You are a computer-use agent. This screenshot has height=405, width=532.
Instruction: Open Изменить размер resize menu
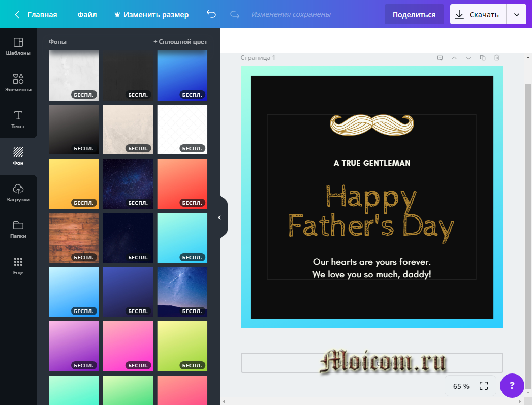pyautogui.click(x=151, y=15)
